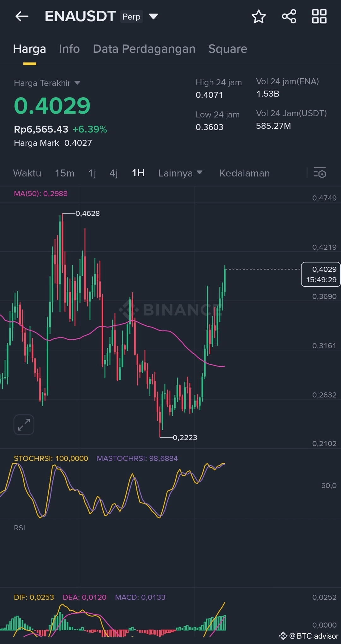Tap the Low 24 jam value 0.3603

[209, 127]
